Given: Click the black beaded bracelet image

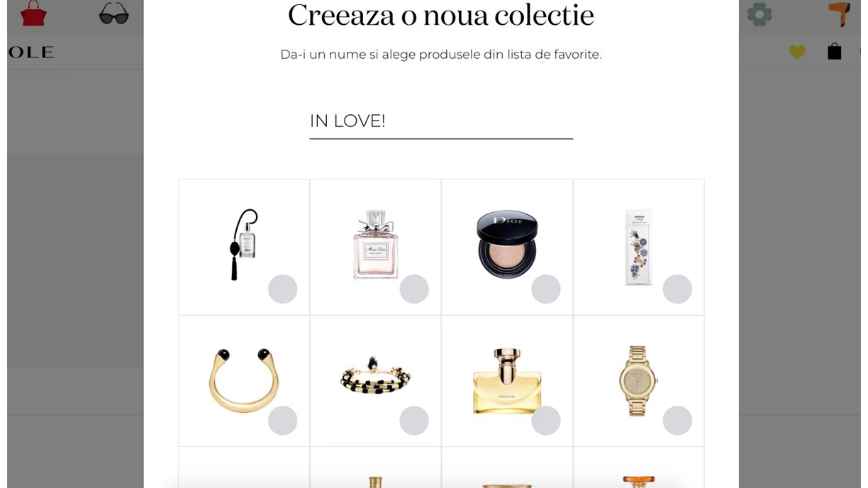Looking at the screenshot, I should pyautogui.click(x=375, y=376).
